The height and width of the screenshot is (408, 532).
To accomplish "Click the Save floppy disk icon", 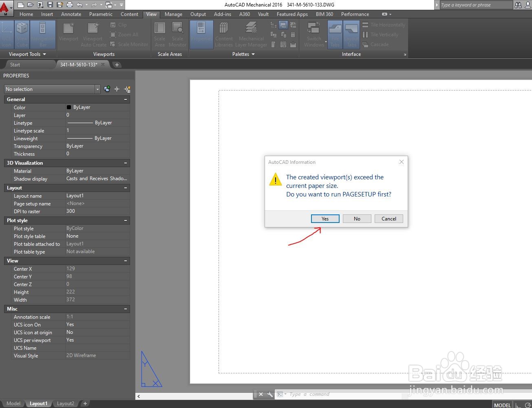I will click(x=50, y=5).
